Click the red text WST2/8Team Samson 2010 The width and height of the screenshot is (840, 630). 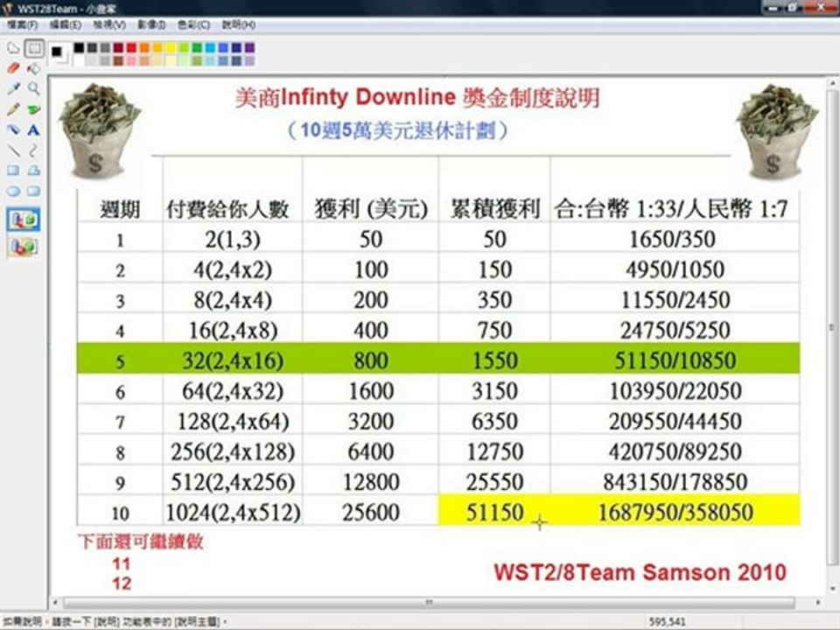[x=640, y=572]
